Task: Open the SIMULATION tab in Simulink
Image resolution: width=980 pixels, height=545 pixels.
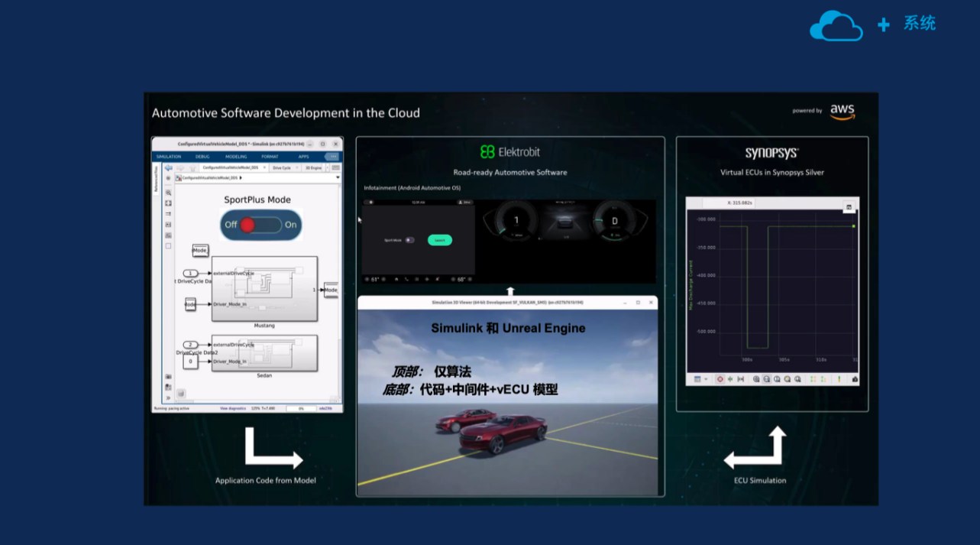Action: coord(168,157)
